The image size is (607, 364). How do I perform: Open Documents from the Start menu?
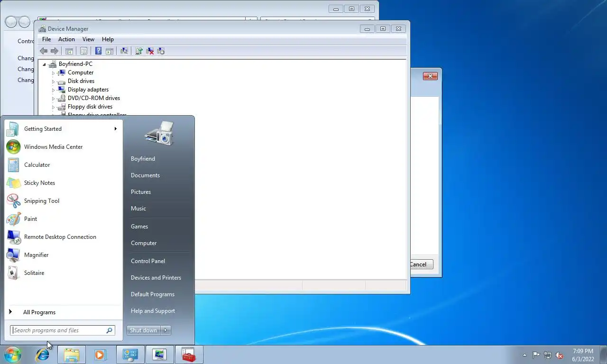coord(145,175)
